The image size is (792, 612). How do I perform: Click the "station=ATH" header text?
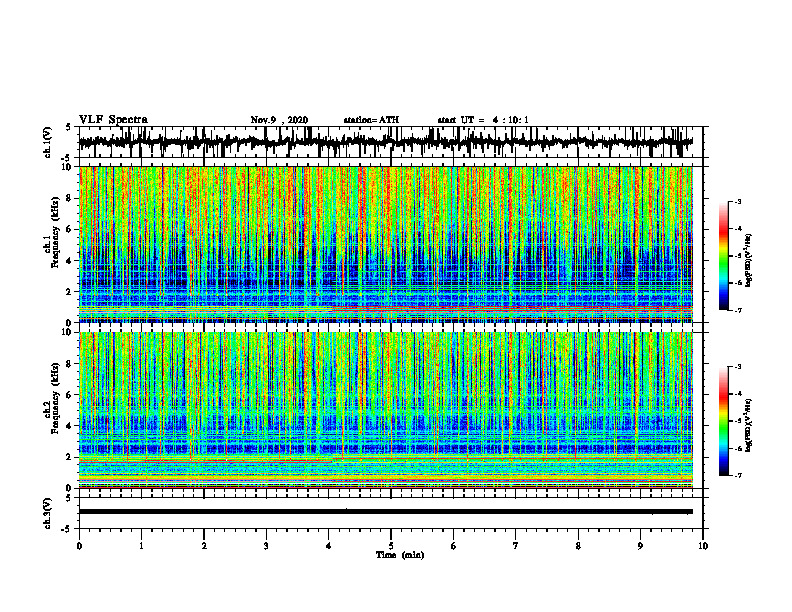click(x=371, y=120)
